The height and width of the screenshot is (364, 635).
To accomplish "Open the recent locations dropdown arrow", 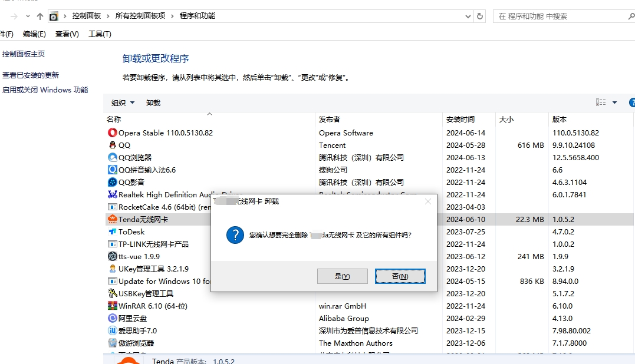I will pos(28,16).
